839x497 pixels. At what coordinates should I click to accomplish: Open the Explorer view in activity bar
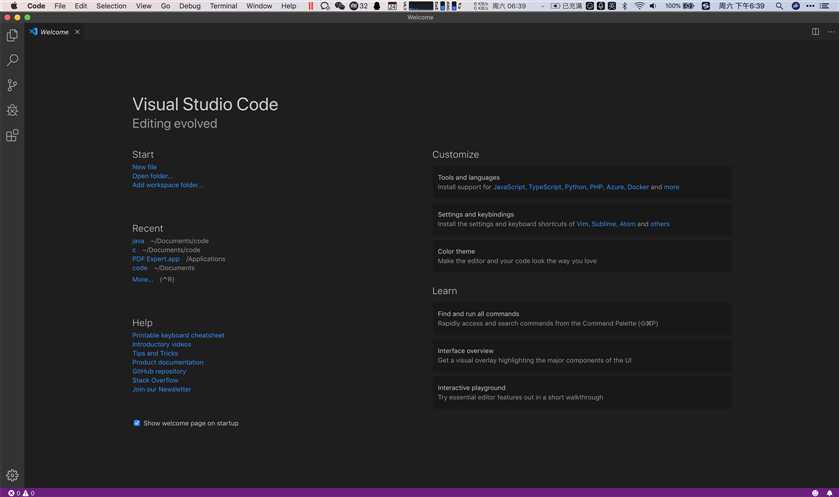tap(12, 35)
